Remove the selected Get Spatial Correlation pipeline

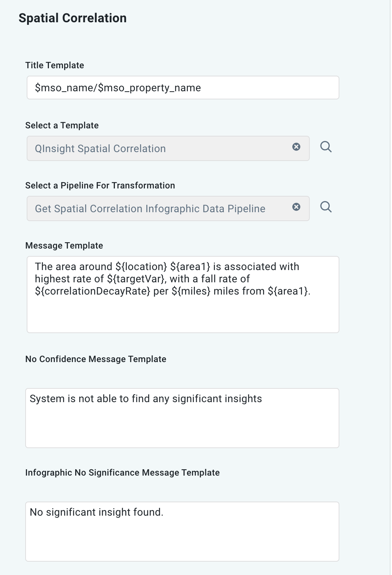296,207
